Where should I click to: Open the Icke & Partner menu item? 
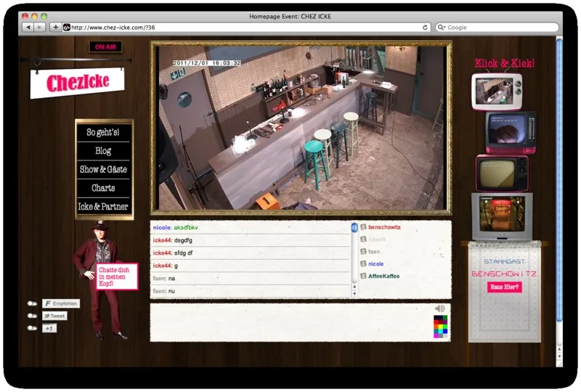[103, 206]
